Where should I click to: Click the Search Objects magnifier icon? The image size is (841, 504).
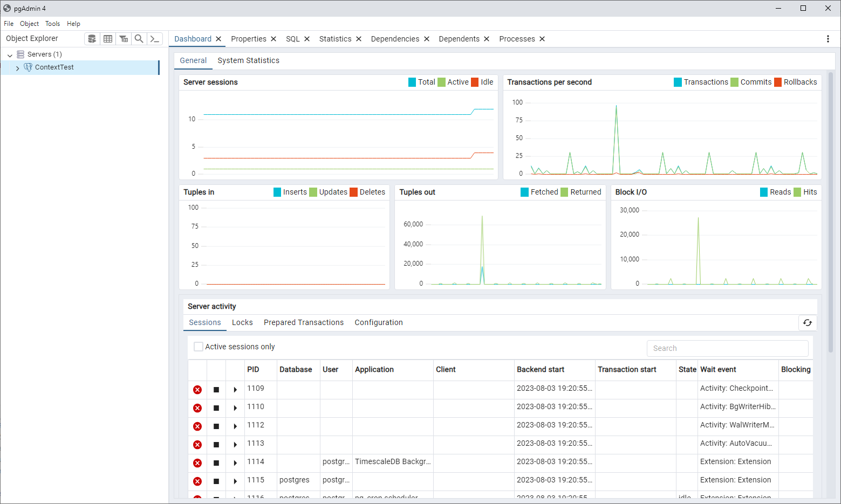pos(139,39)
